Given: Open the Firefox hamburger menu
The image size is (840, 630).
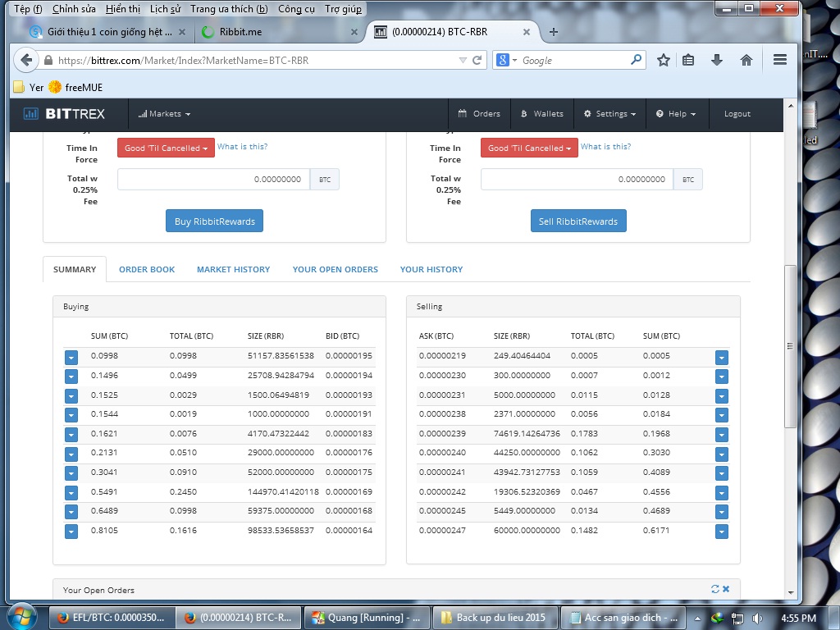Looking at the screenshot, I should click(780, 60).
